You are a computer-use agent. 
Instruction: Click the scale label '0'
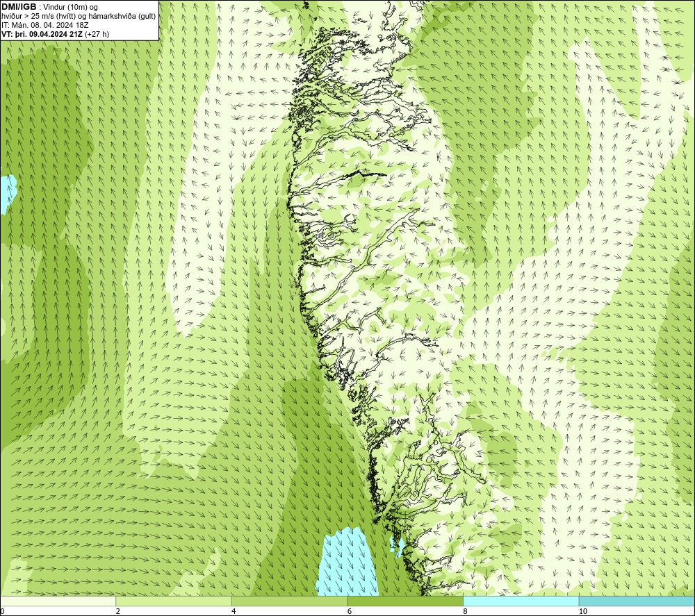(x=2, y=611)
